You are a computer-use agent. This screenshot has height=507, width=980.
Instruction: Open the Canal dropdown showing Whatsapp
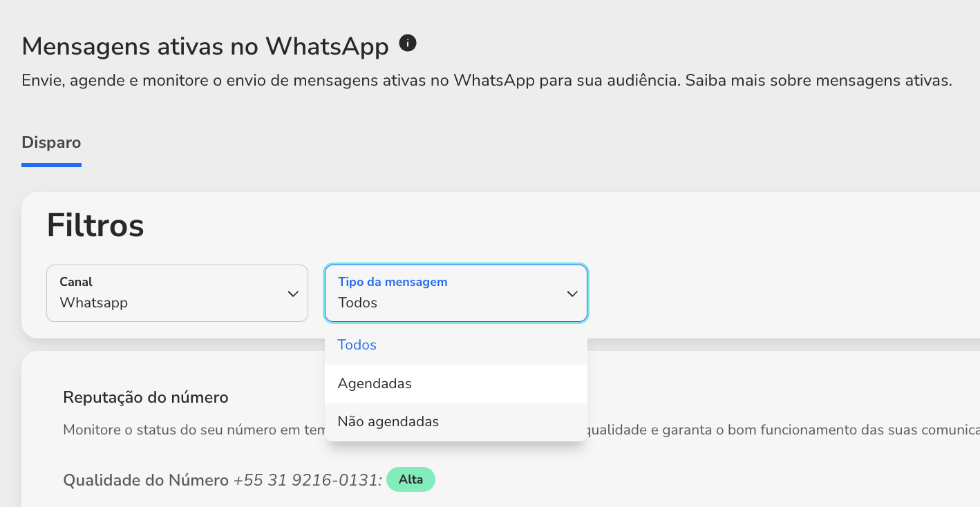[x=177, y=294]
